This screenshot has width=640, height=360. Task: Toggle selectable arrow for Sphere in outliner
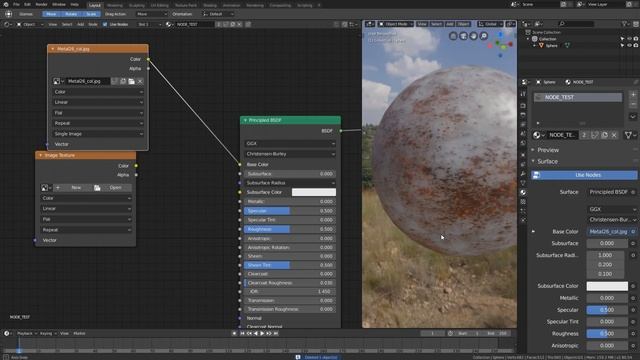(x=622, y=45)
